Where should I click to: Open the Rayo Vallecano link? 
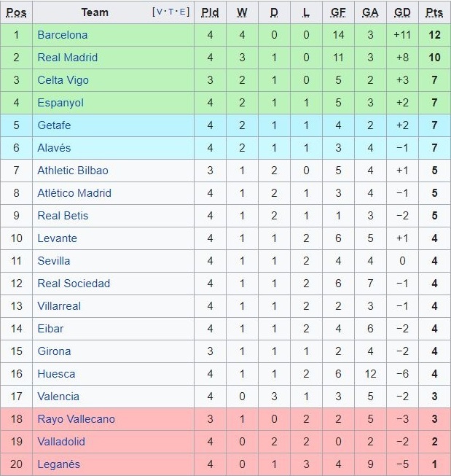click(x=76, y=419)
